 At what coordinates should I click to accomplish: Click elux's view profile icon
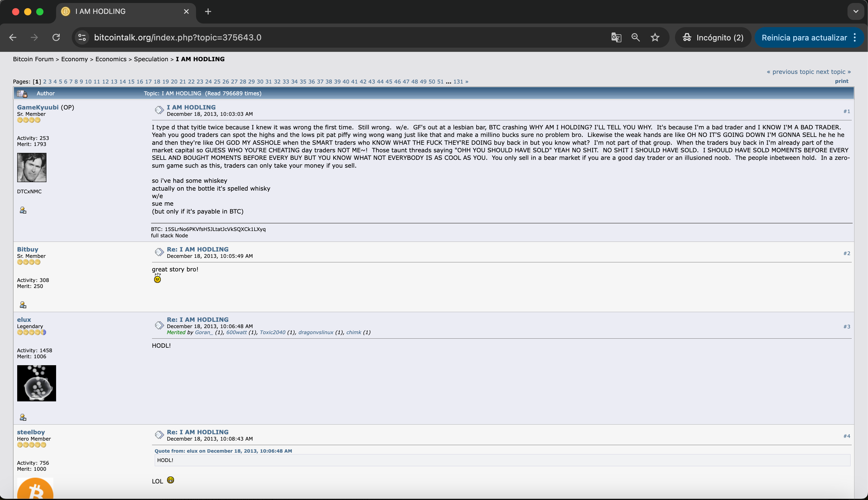tap(23, 417)
